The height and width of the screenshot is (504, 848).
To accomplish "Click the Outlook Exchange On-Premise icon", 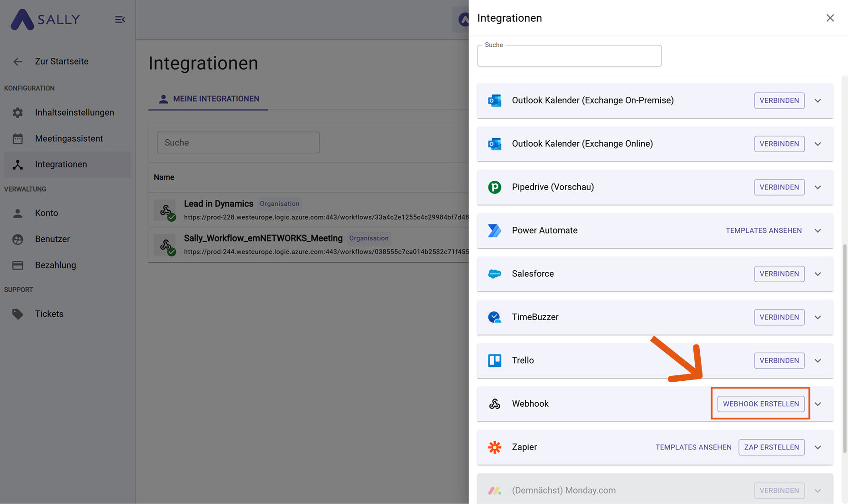I will (x=495, y=100).
